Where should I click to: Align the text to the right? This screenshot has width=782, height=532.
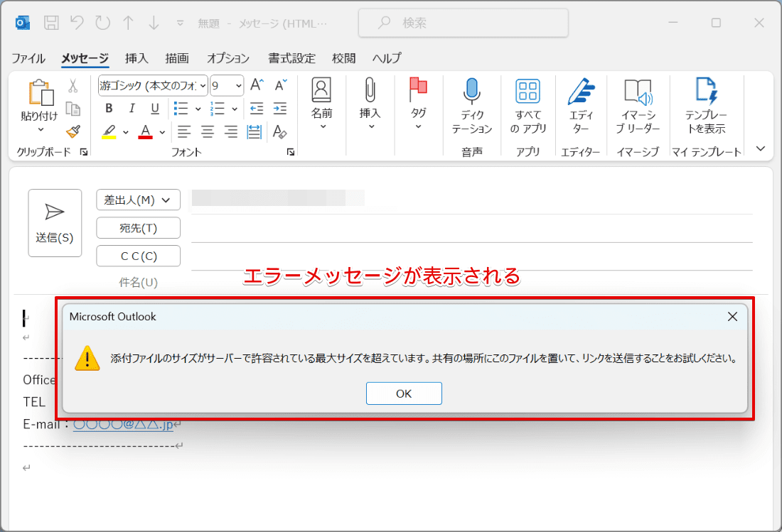[x=230, y=132]
